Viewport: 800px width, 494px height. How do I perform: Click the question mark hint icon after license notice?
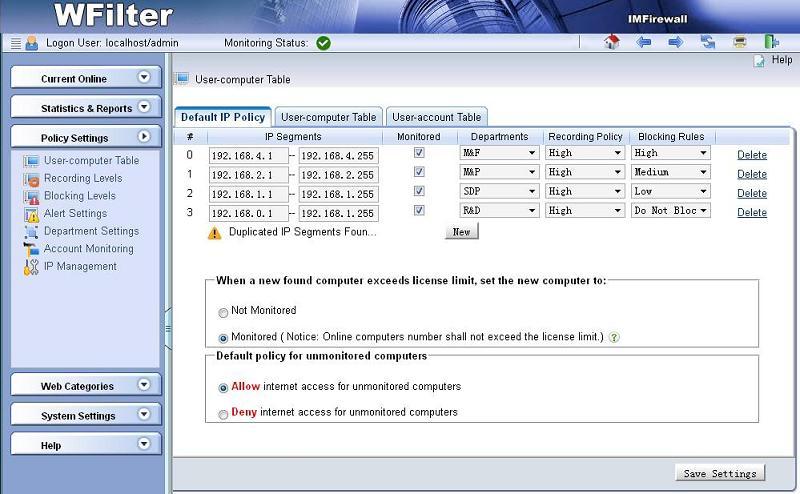point(614,337)
